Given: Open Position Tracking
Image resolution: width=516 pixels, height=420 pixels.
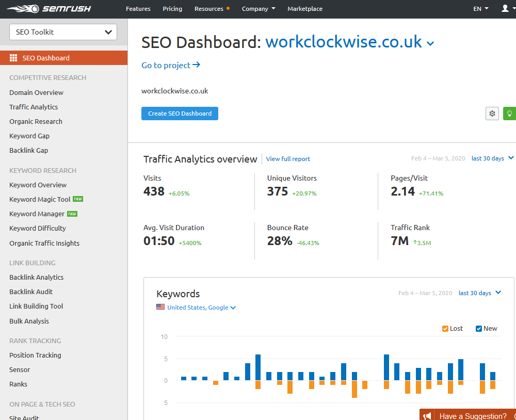Looking at the screenshot, I should click(35, 355).
